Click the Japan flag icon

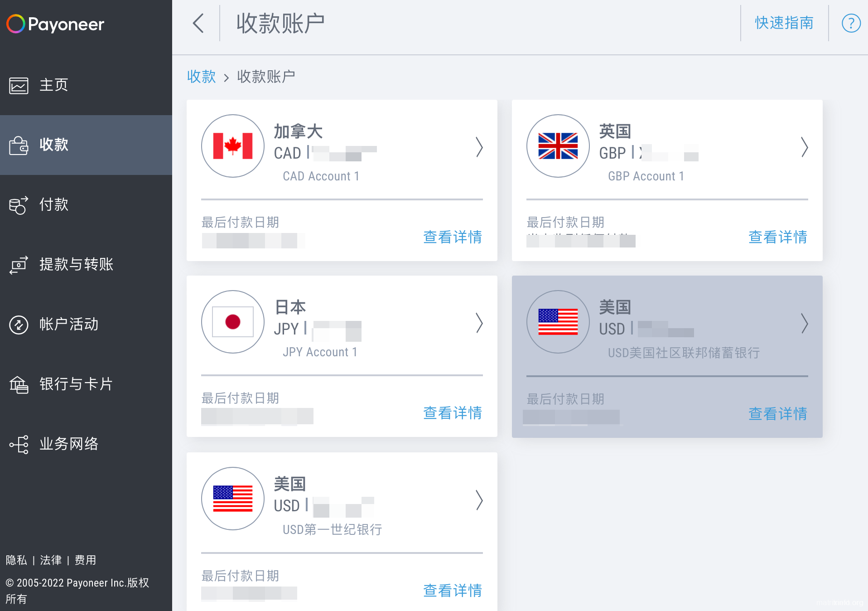(233, 322)
